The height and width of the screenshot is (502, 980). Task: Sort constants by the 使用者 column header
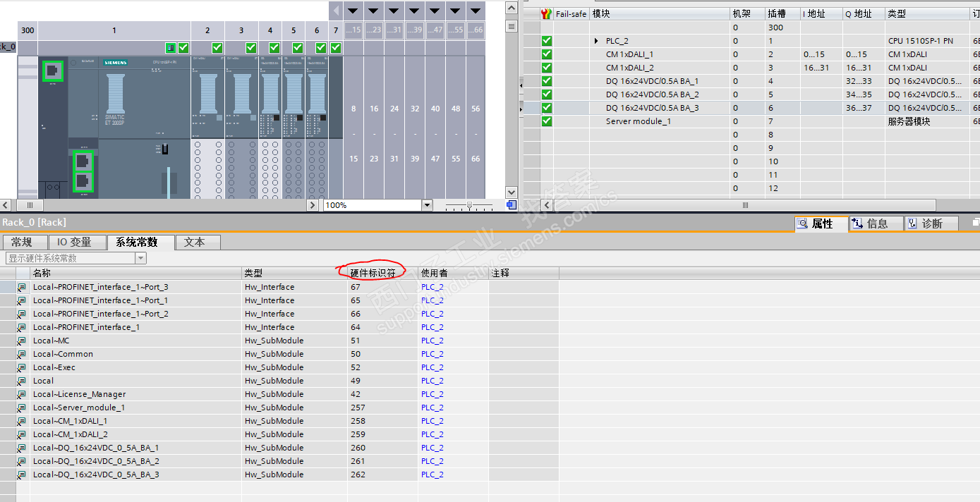pos(453,273)
